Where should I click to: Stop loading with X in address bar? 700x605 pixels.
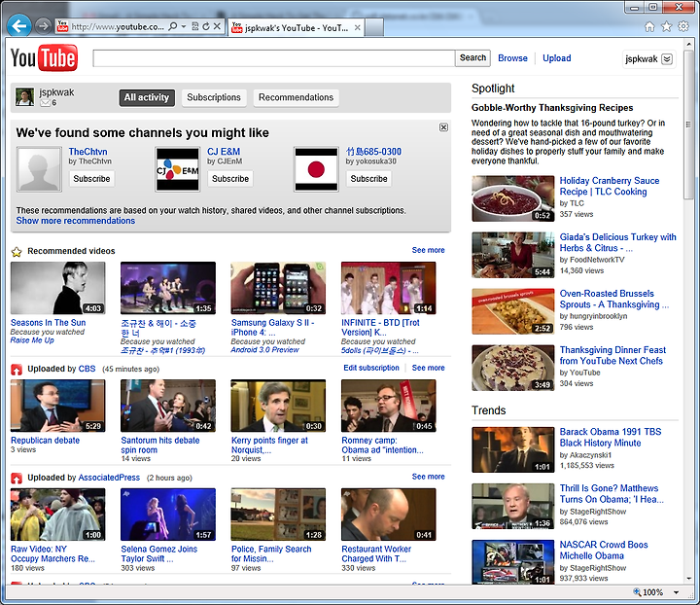click(217, 26)
